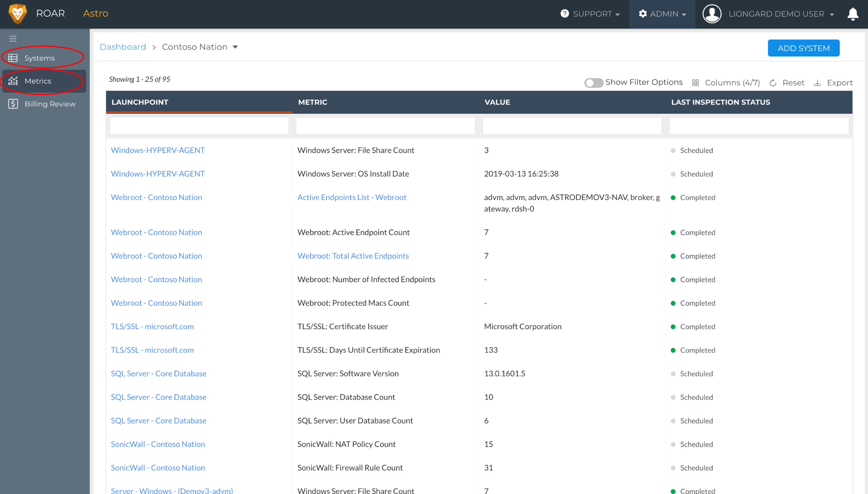Open SQL Server - Core Database in Software Version row
The height and width of the screenshot is (494, 868).
pyautogui.click(x=158, y=374)
